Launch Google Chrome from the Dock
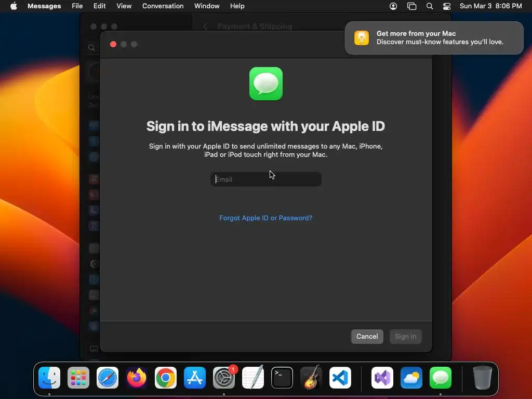The width and height of the screenshot is (532, 399). point(166,378)
